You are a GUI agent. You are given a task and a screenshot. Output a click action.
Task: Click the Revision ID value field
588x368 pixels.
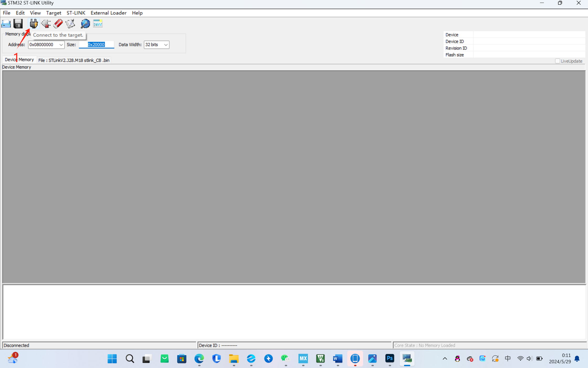point(529,48)
